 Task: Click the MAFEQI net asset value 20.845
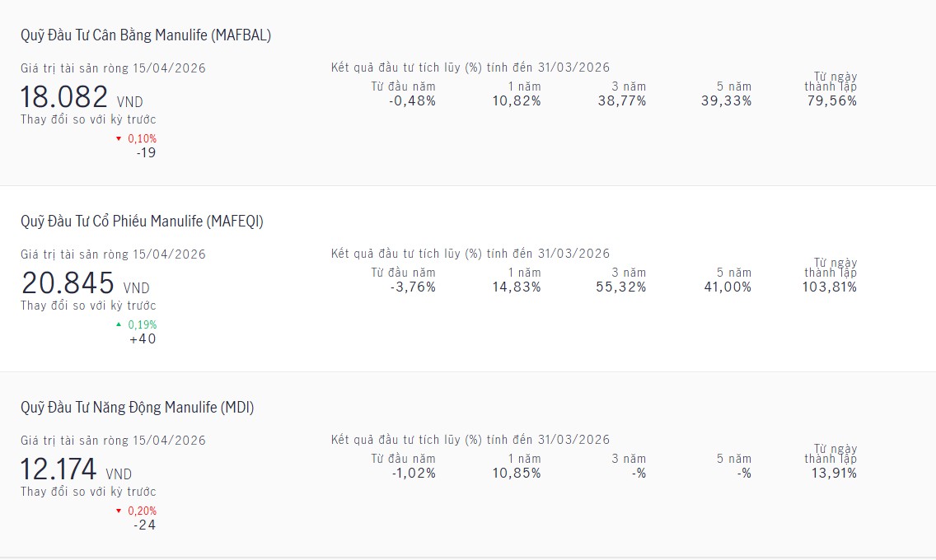click(68, 283)
